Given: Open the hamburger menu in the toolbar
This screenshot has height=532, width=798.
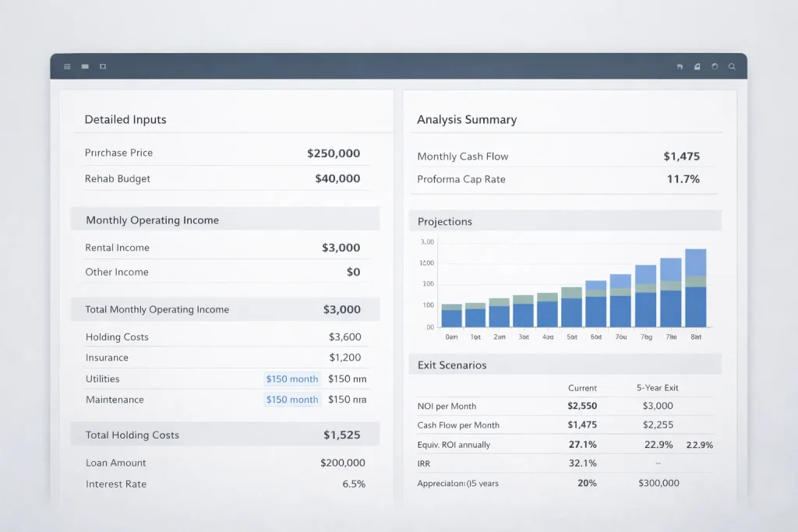Looking at the screenshot, I should (x=67, y=66).
